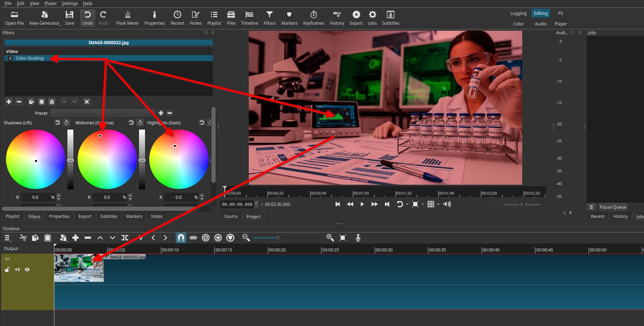The height and width of the screenshot is (326, 644).
Task: Enable ripple all tracks icon
Action: [218, 238]
